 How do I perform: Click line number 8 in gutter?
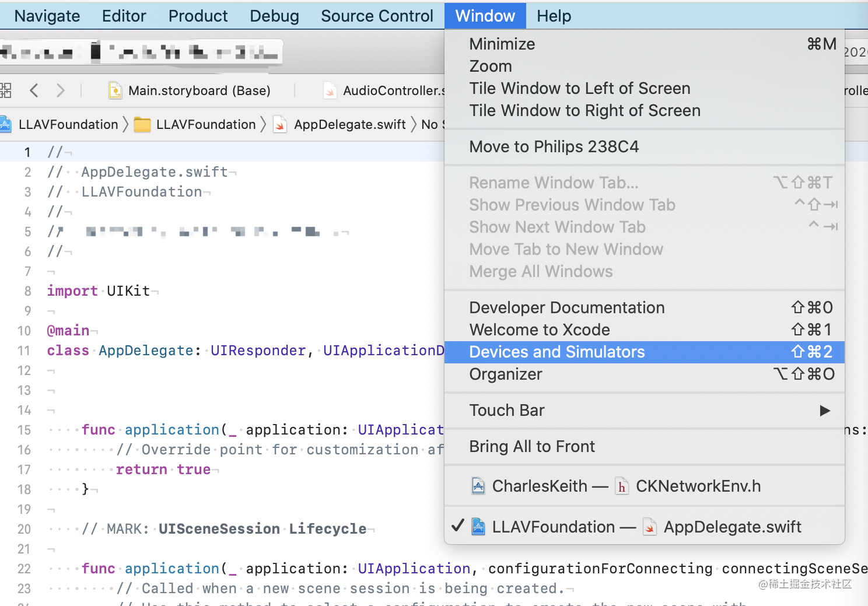pyautogui.click(x=27, y=291)
